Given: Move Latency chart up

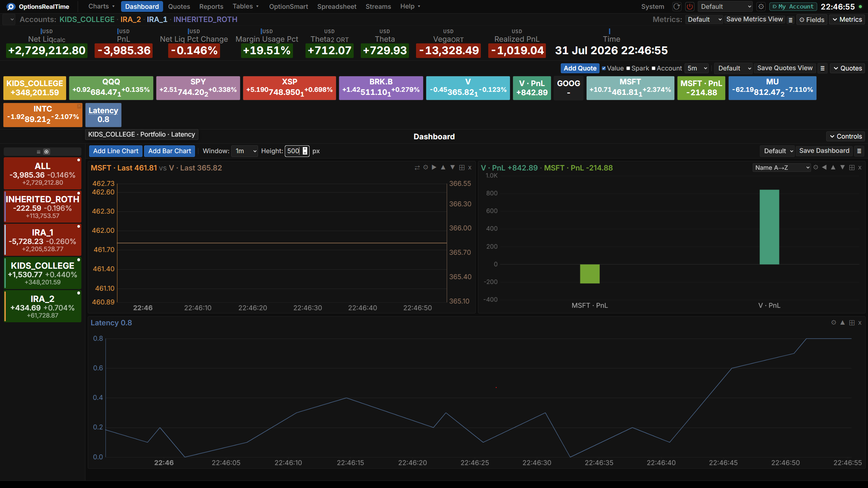Looking at the screenshot, I should 843,323.
